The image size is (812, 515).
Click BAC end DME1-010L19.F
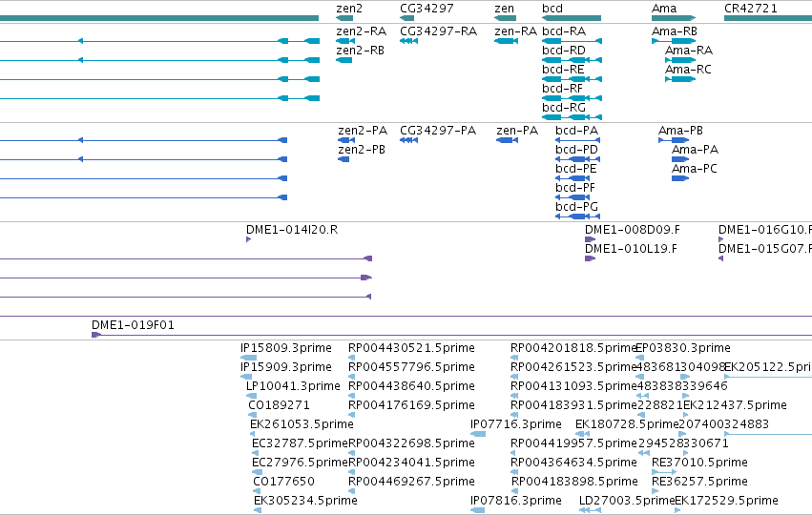point(590,258)
